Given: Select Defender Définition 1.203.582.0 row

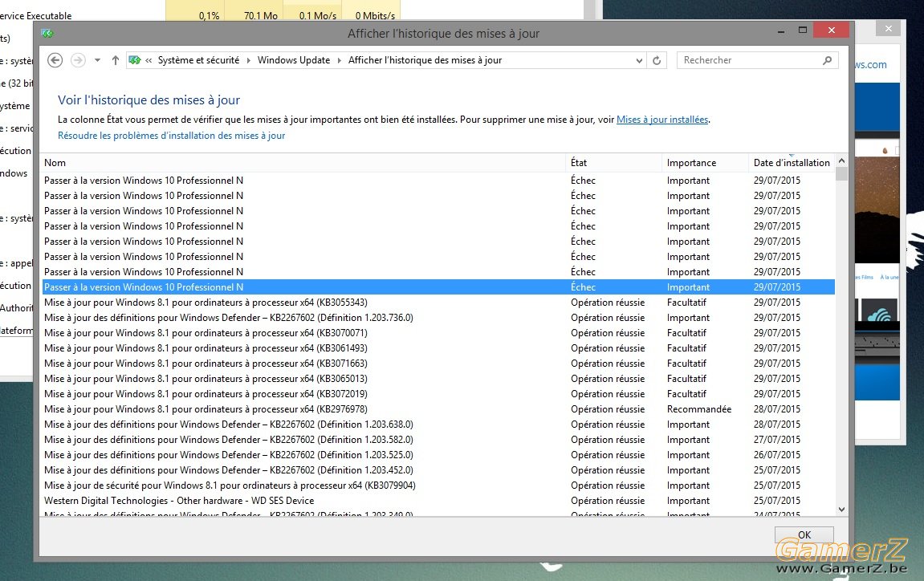Looking at the screenshot, I should 438,441.
